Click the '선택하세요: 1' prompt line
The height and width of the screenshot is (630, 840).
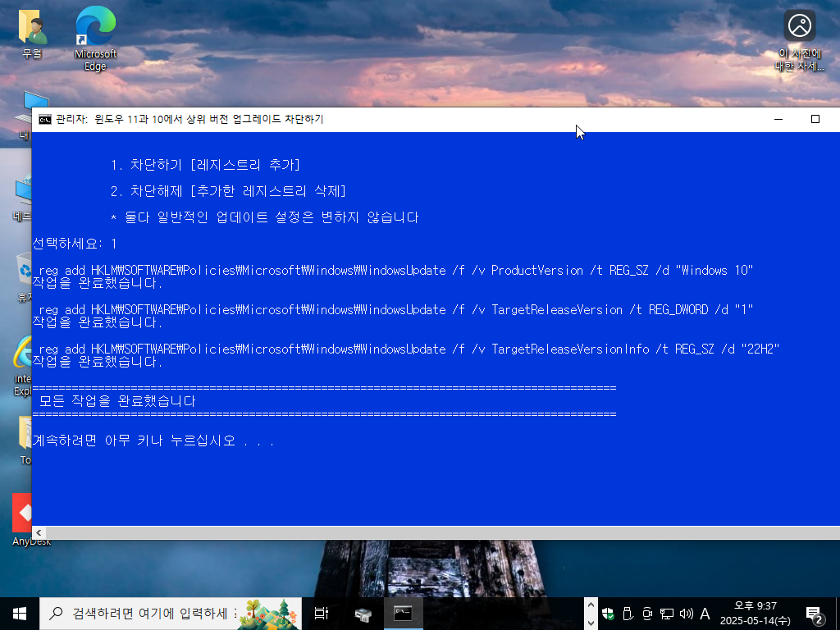click(75, 243)
